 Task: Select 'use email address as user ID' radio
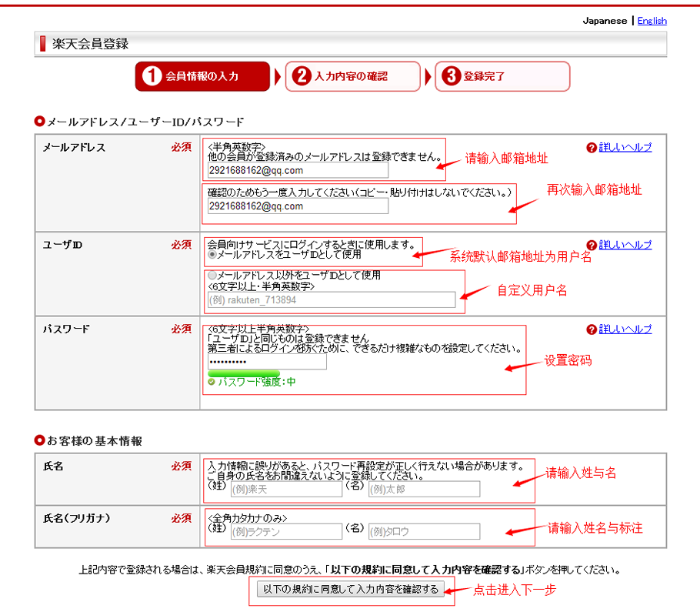(x=212, y=254)
